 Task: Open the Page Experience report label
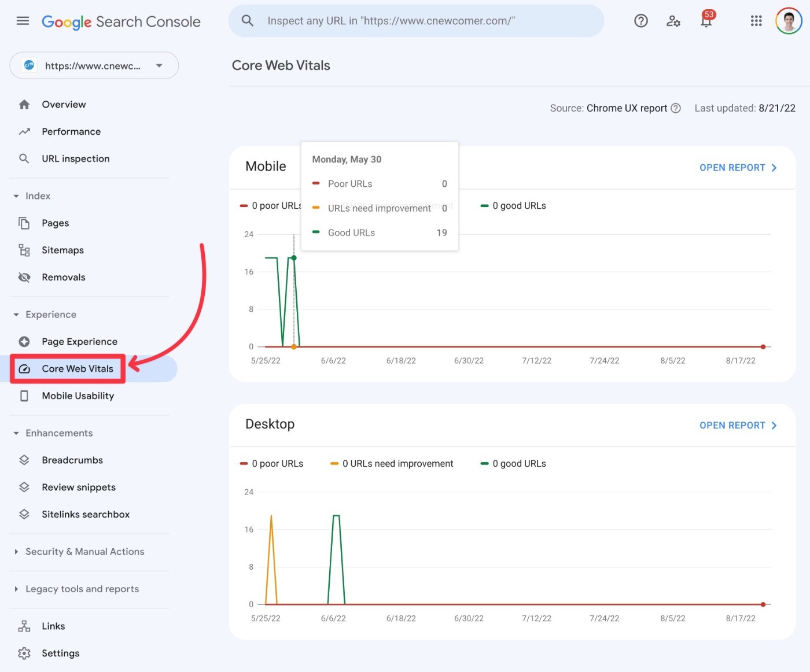[79, 342]
